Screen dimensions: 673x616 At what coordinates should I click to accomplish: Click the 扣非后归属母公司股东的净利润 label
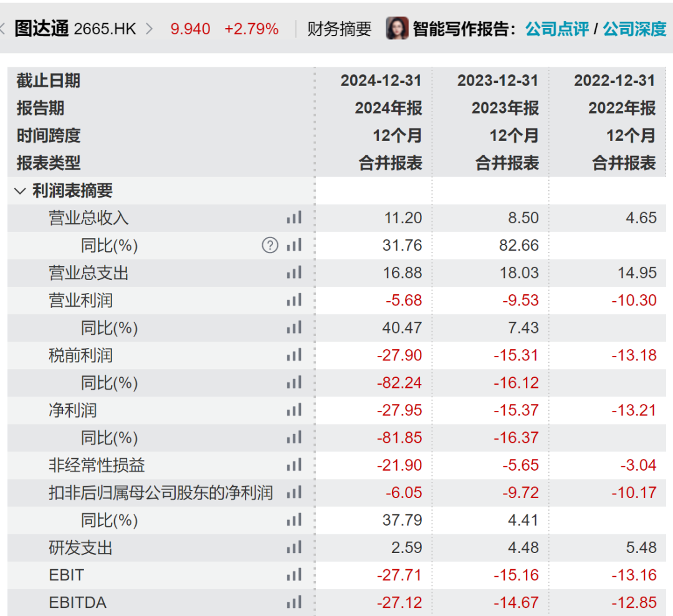161,493
